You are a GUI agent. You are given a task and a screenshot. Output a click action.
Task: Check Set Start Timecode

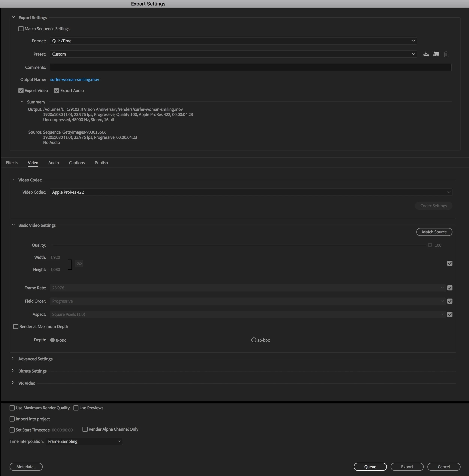(12, 430)
